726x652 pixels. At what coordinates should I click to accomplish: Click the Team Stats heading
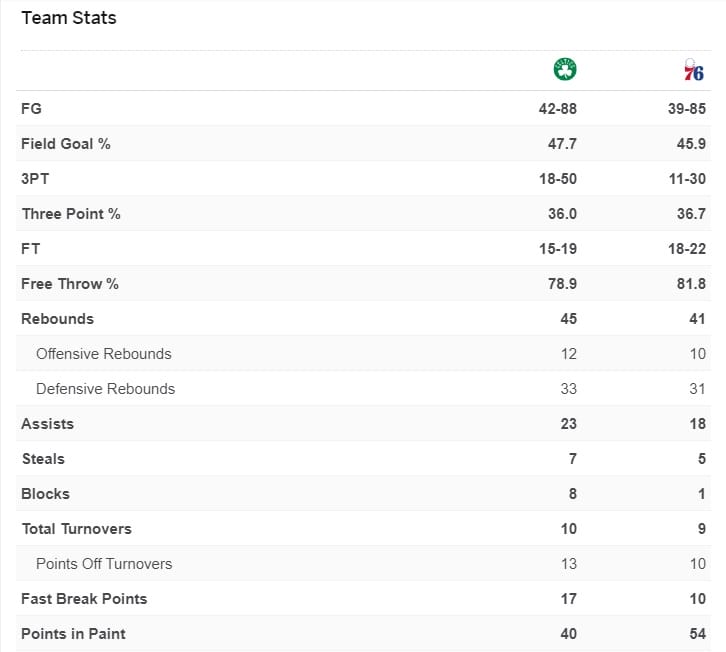(x=68, y=18)
